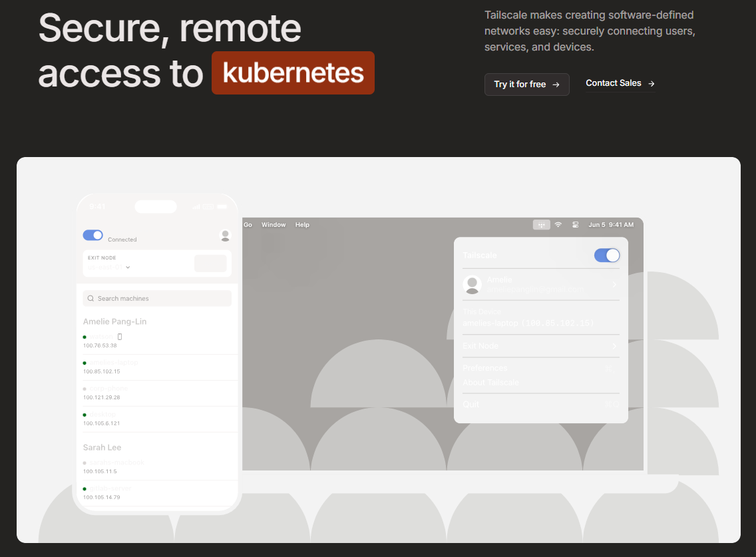Open the Window menu
756x557 pixels.
[x=274, y=225]
